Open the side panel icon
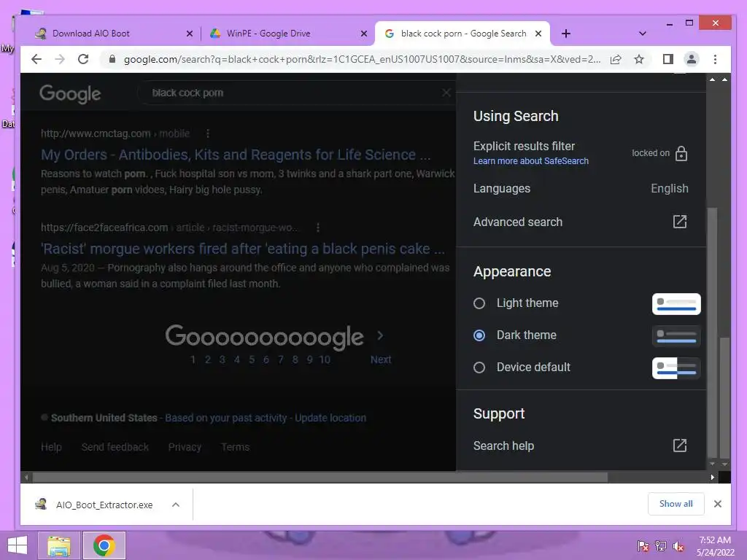The height and width of the screenshot is (560, 747). (x=668, y=59)
